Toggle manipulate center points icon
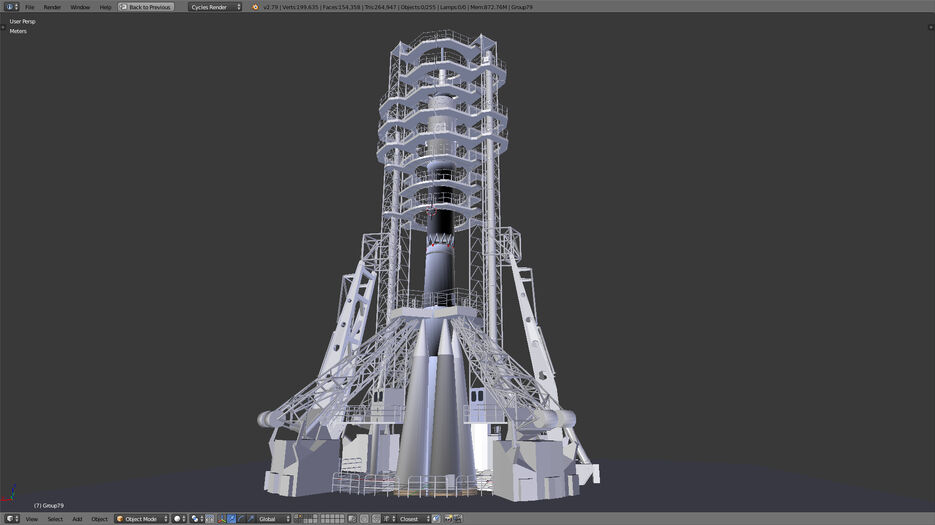The image size is (935, 525). (210, 519)
